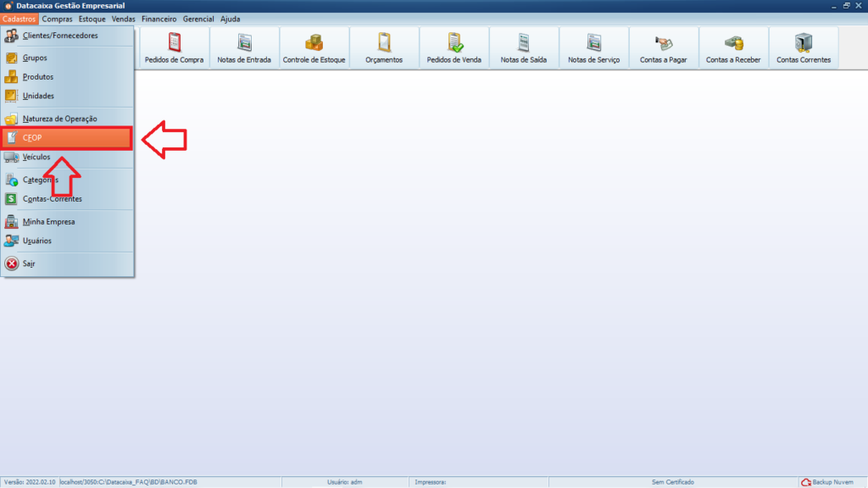The width and height of the screenshot is (868, 488).
Task: Open Pedidos de Venda in the toolbar
Action: (453, 48)
